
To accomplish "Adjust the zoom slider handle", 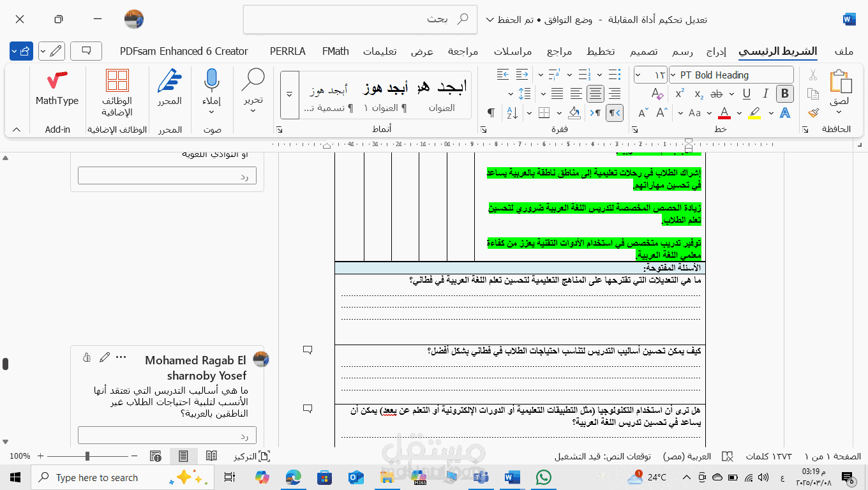I will [x=87, y=456].
